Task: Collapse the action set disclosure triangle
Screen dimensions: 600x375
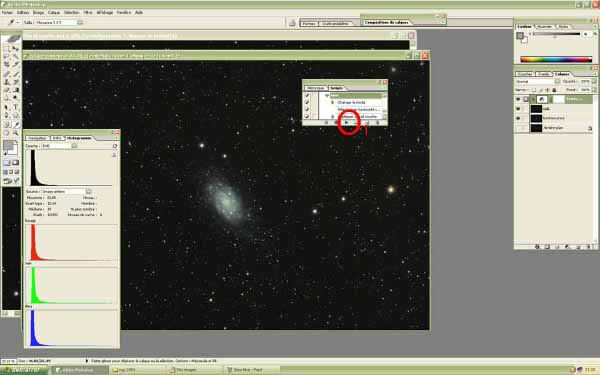Action: pos(327,95)
